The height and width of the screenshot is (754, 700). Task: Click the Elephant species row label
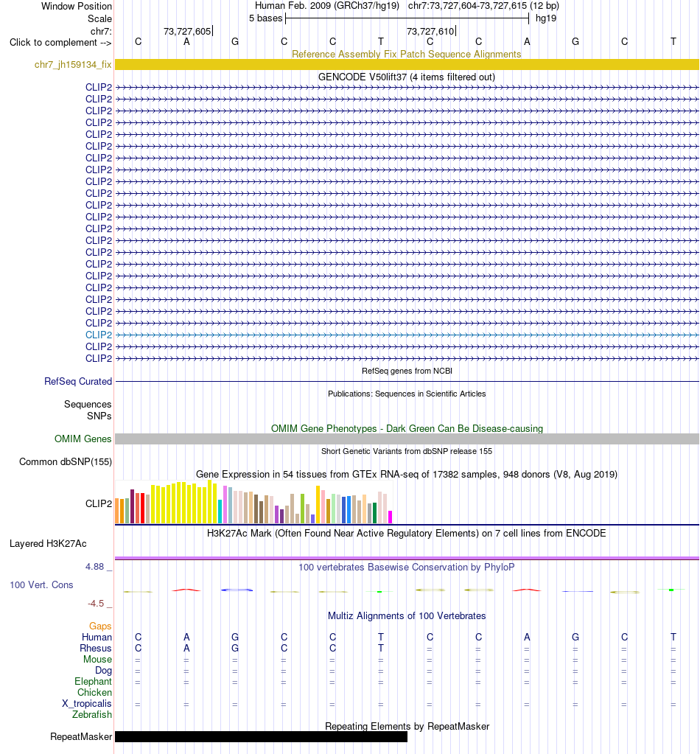93,681
